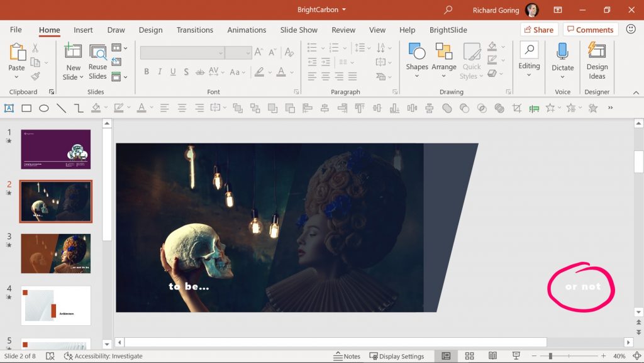Open Ribbon Display Options

click(558, 10)
